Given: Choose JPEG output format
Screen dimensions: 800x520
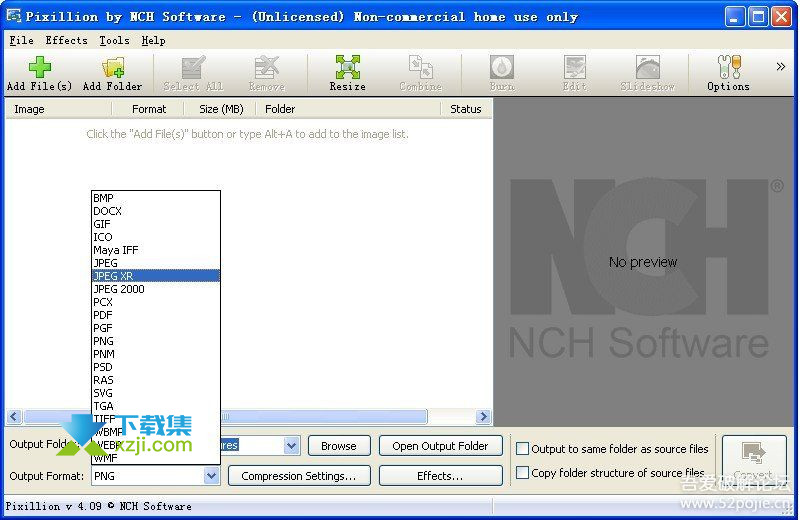Looking at the screenshot, I should 156,263.
